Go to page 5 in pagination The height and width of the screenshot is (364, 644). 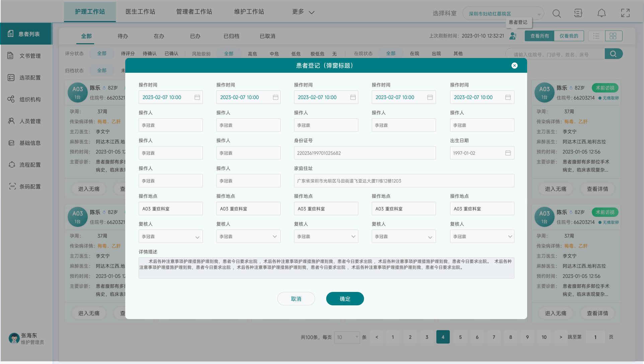click(x=460, y=337)
